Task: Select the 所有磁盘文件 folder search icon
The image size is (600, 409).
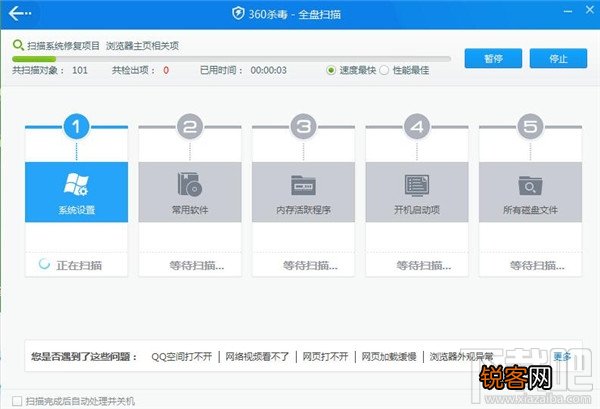Action: pos(530,185)
